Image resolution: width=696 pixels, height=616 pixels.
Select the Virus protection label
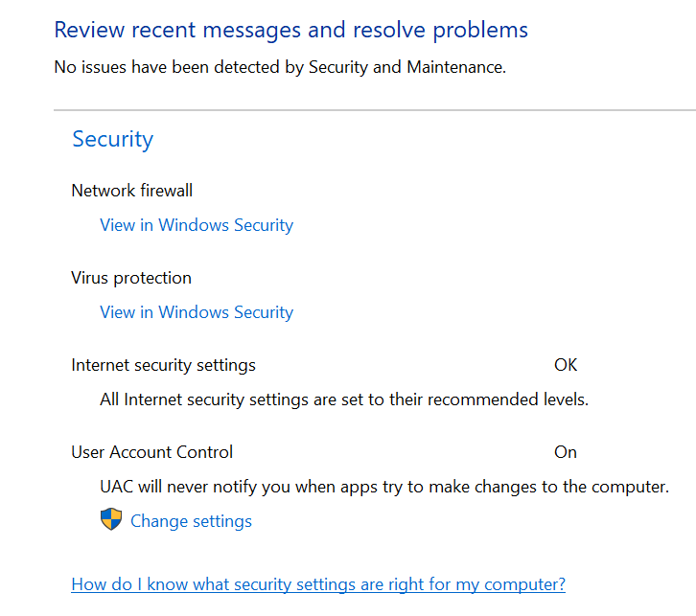coord(131,278)
